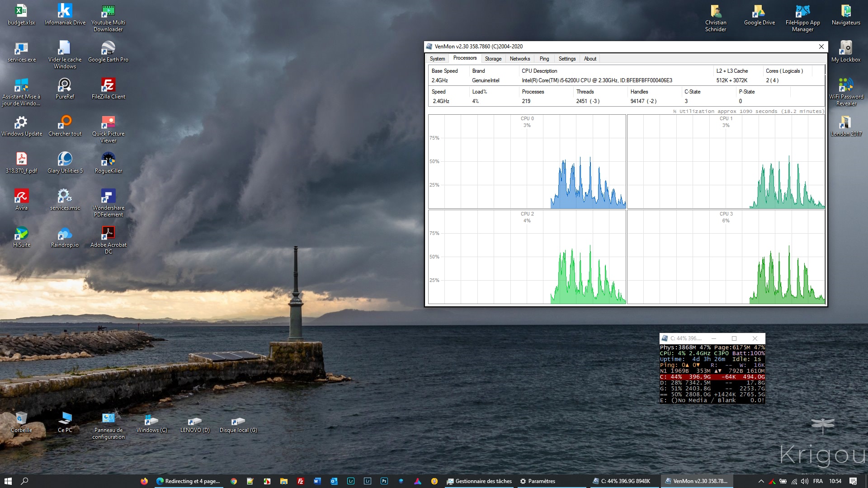868x488 pixels.
Task: Maximize the C: 44% mini monitor window
Action: [734, 338]
